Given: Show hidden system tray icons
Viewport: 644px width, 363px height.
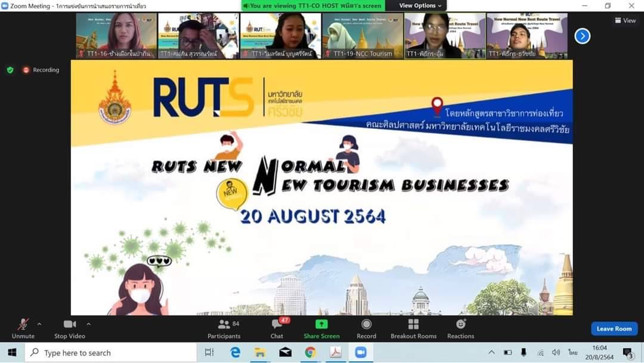Looking at the screenshot, I should click(491, 352).
